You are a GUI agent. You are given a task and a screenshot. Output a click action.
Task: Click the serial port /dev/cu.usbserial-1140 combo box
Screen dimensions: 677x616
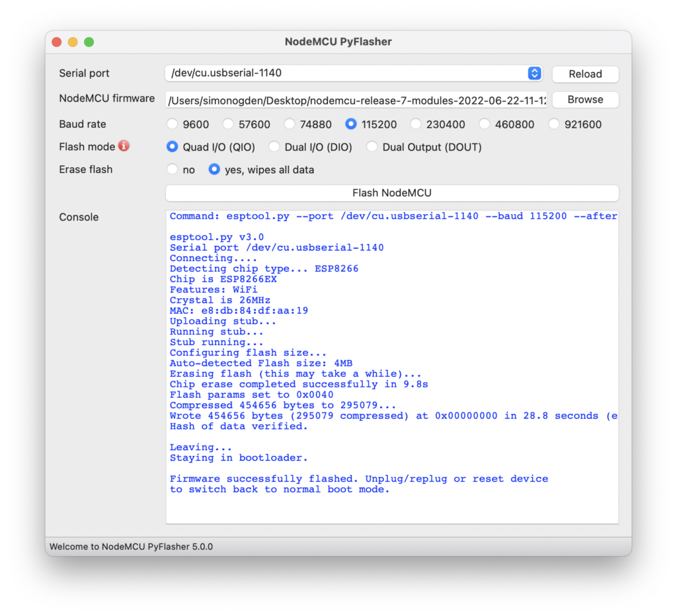click(353, 73)
